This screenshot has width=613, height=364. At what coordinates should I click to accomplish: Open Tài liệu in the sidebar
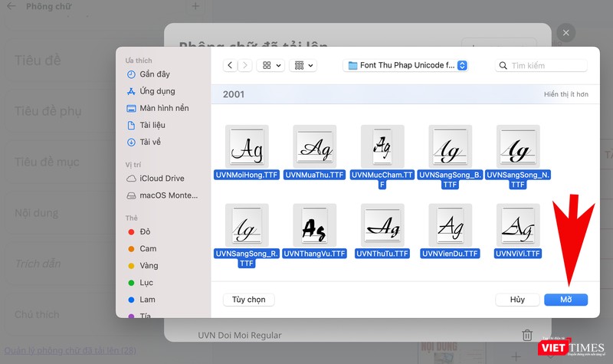(152, 125)
